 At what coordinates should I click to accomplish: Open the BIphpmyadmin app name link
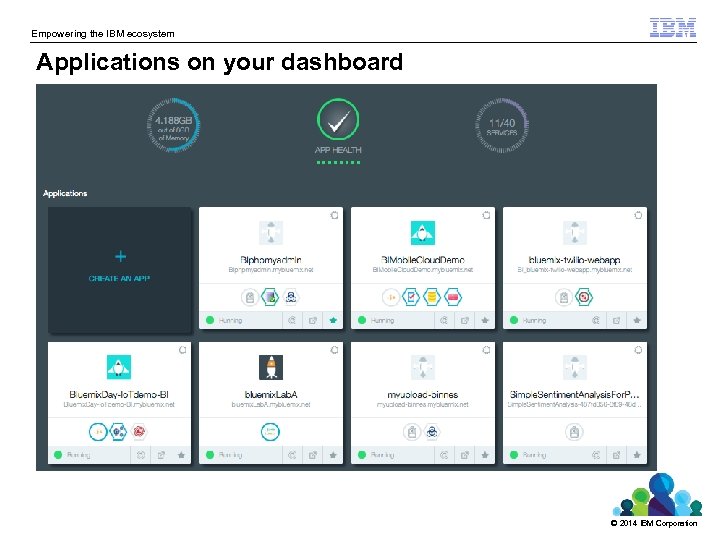tap(271, 260)
